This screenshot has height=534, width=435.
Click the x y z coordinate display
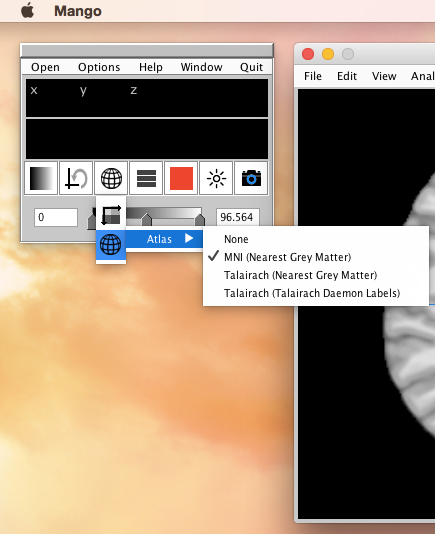click(x=147, y=98)
